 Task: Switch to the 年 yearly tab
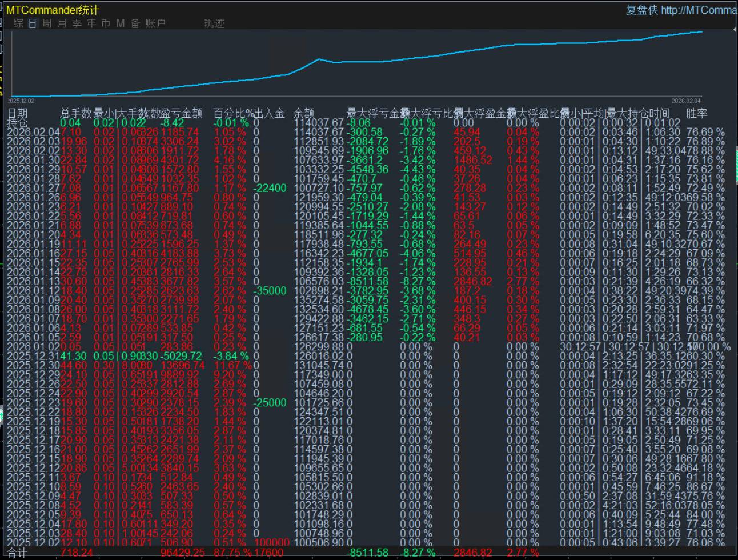(x=91, y=23)
